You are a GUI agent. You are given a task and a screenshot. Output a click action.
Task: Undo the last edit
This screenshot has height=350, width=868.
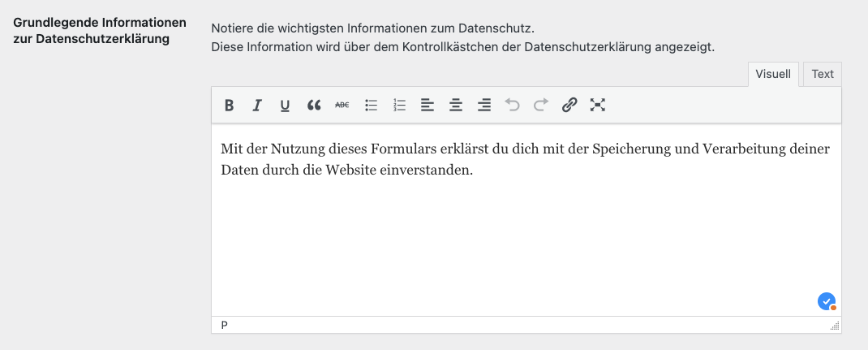tap(512, 105)
